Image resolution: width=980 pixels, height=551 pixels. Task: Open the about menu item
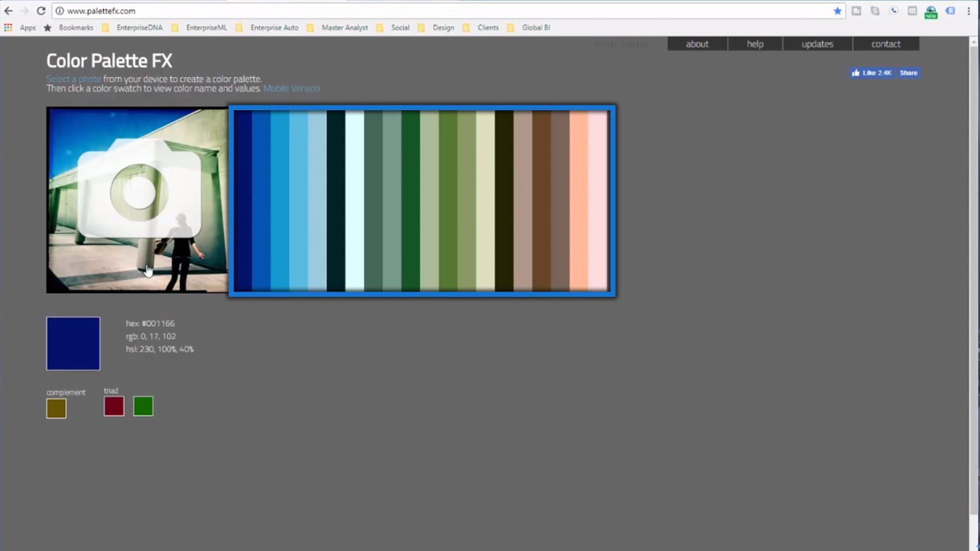point(697,44)
